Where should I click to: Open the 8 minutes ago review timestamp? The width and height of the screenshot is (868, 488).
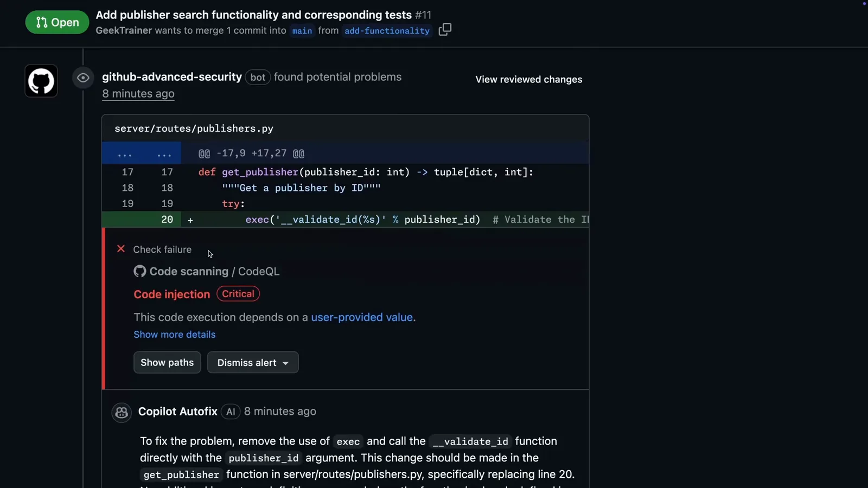tap(138, 94)
